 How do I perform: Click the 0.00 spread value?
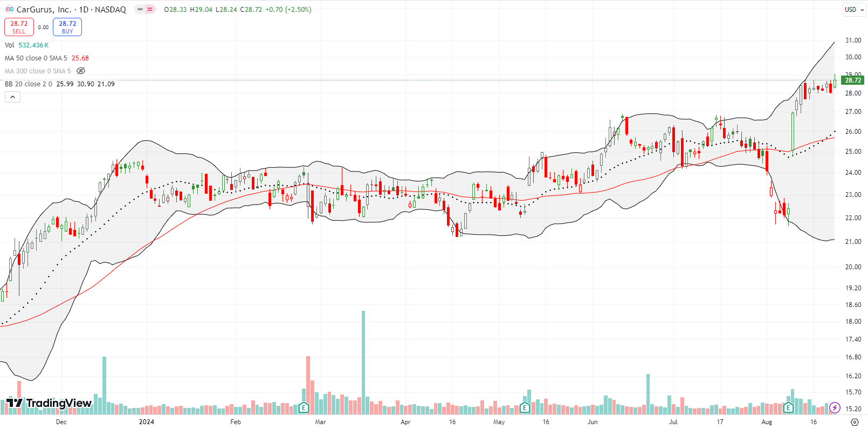click(x=43, y=27)
